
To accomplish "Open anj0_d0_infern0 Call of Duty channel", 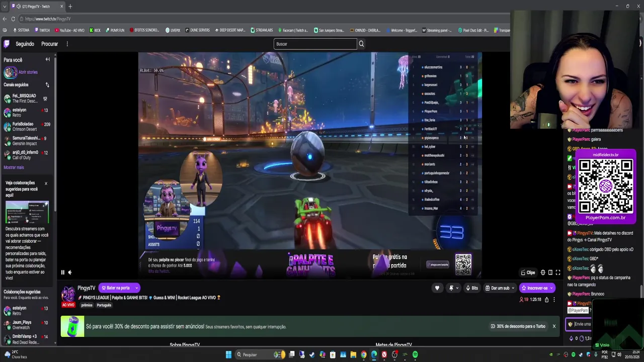I will [x=27, y=155].
